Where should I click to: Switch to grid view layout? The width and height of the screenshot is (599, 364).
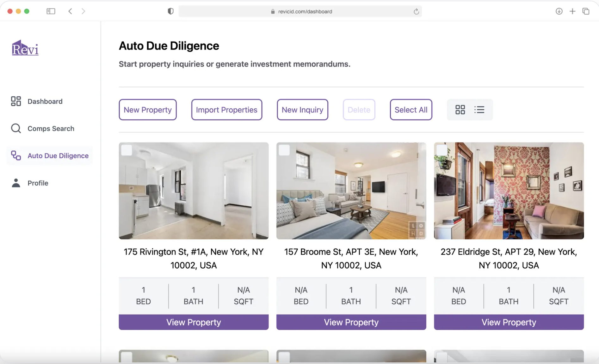click(460, 110)
